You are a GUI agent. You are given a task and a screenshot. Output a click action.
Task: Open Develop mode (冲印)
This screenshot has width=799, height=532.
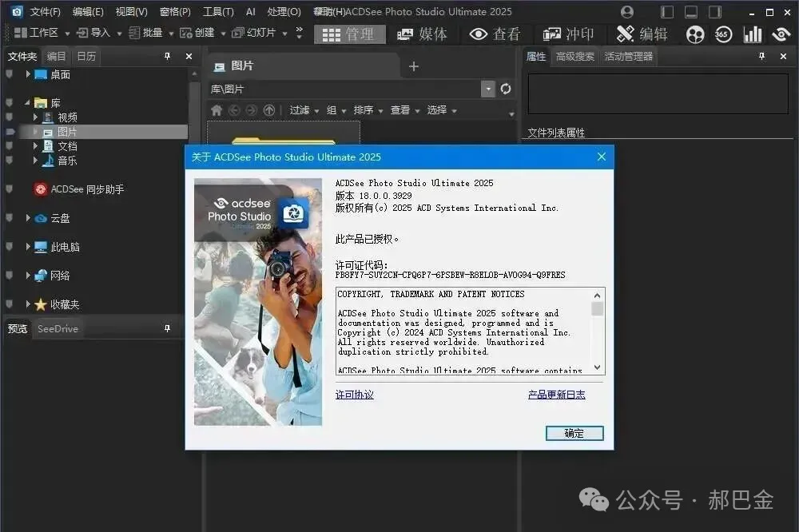568,34
